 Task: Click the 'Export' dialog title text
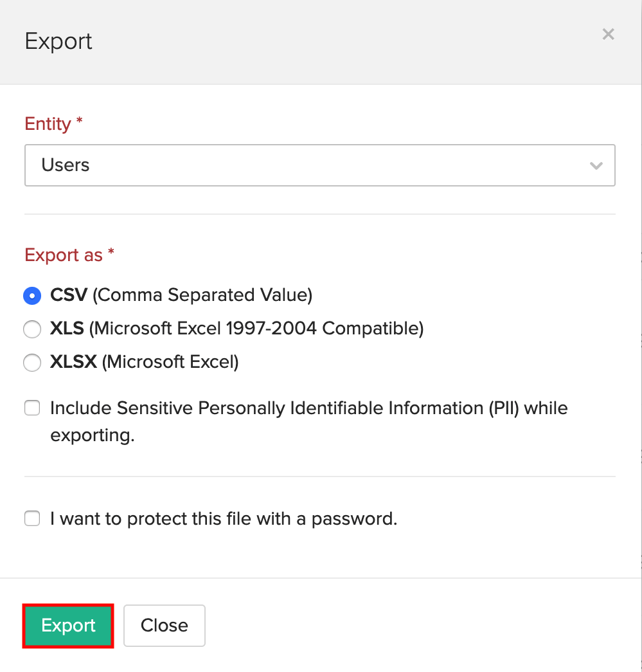[x=58, y=41]
